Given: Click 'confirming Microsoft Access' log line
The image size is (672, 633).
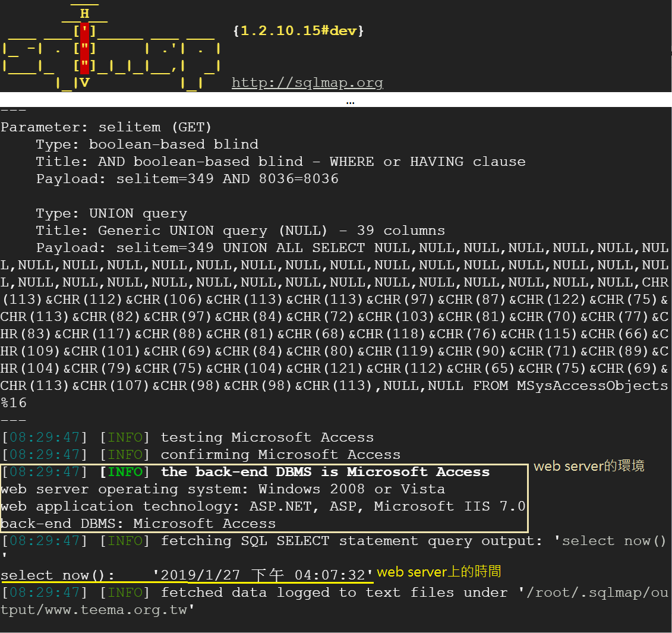Looking at the screenshot, I should (x=201, y=455).
